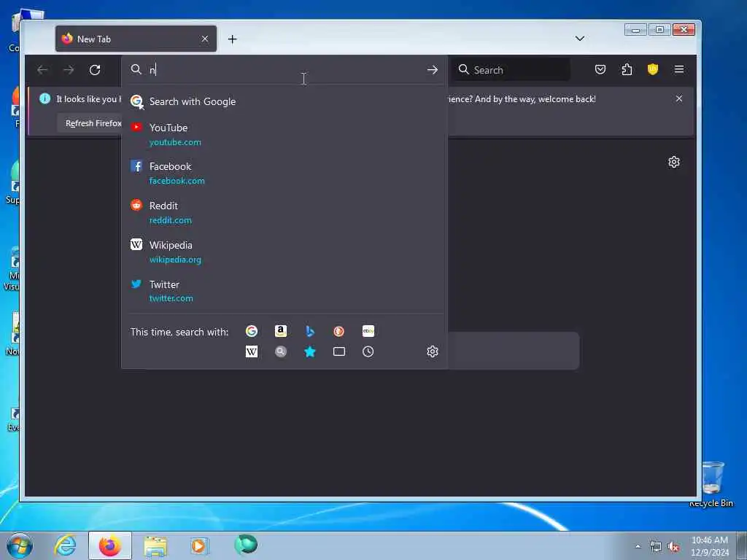This screenshot has height=560, width=747.
Task: Choose Search with Google suggestion
Action: (x=285, y=101)
